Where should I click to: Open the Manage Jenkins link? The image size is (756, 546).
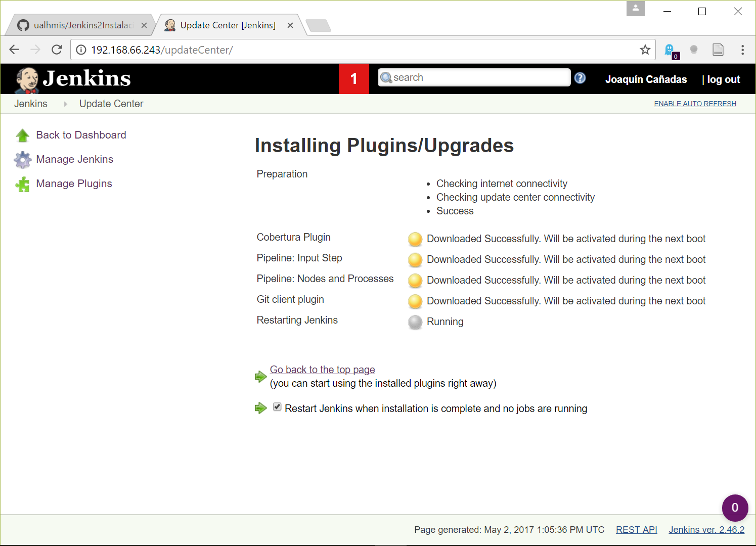[75, 159]
